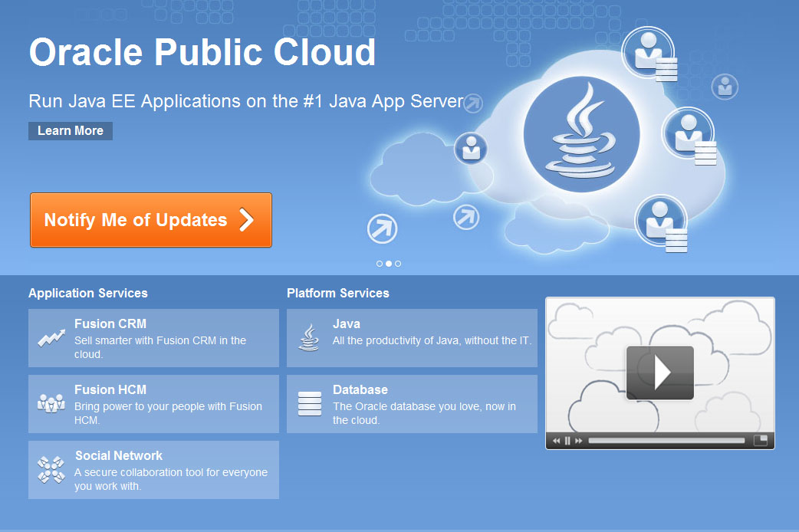
Task: Rewind the video player
Action: (557, 441)
